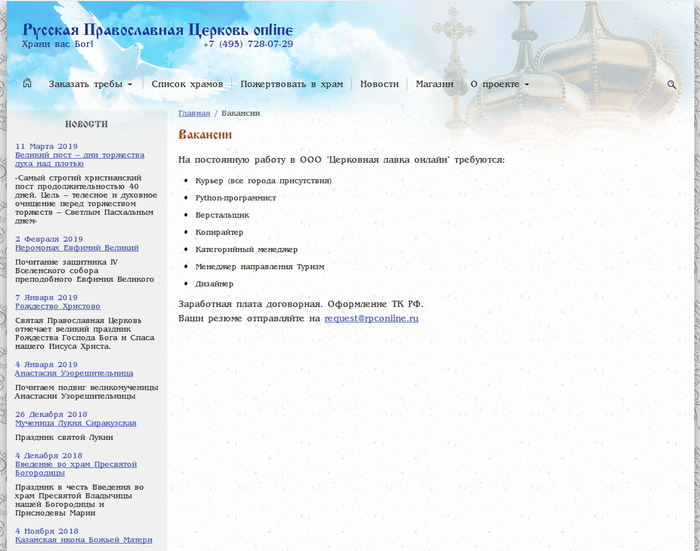Open 'Анастасия Узорешительница' news link
The height and width of the screenshot is (551, 700).
(x=74, y=373)
